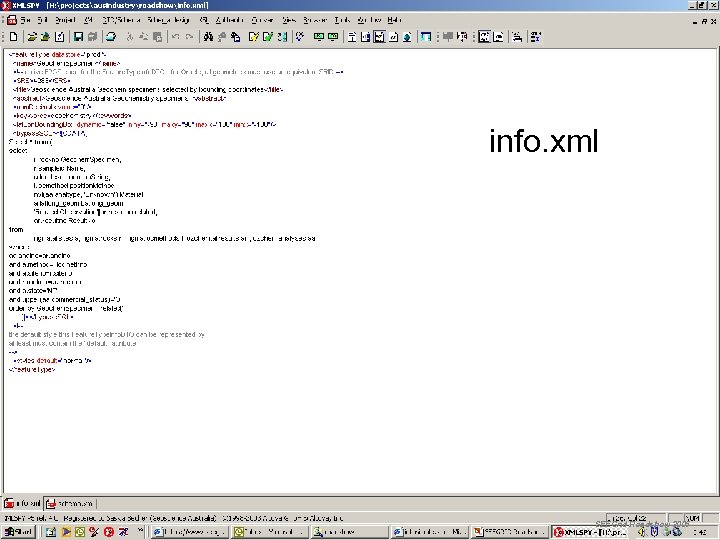Image resolution: width=720 pixels, height=540 pixels.
Task: Open the Help menu
Action: (394, 20)
